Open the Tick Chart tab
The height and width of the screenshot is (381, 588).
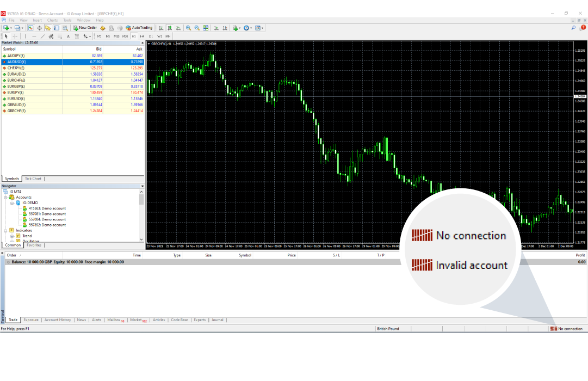(x=33, y=179)
